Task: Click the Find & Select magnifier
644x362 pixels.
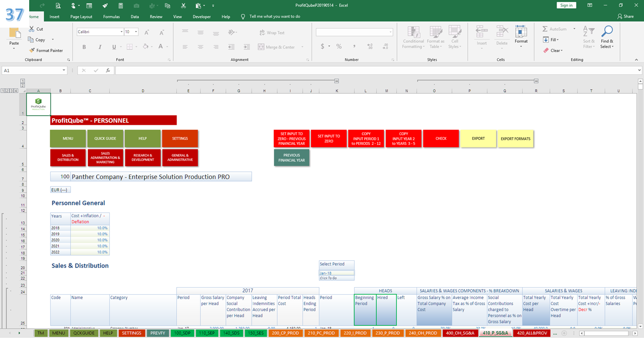Action: 607,32
